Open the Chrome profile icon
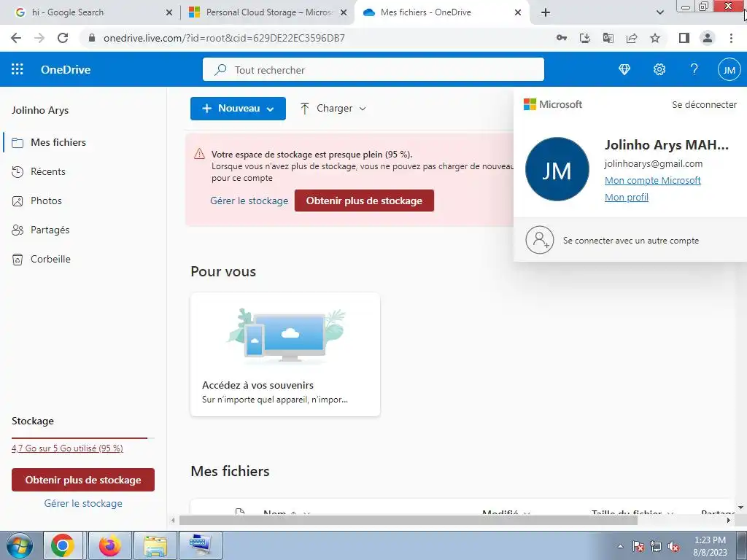Image resolution: width=747 pixels, height=560 pixels. point(708,38)
